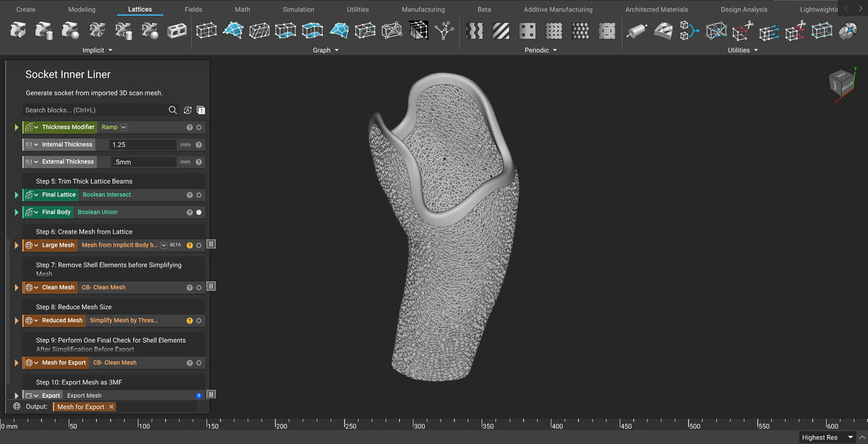
Task: Click the branching node tree graph icon
Action: 444,30
